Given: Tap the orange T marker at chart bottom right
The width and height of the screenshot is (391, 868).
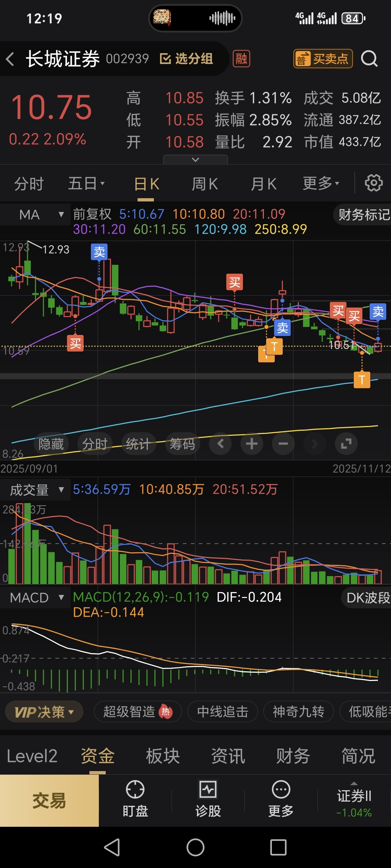Looking at the screenshot, I should 362,380.
